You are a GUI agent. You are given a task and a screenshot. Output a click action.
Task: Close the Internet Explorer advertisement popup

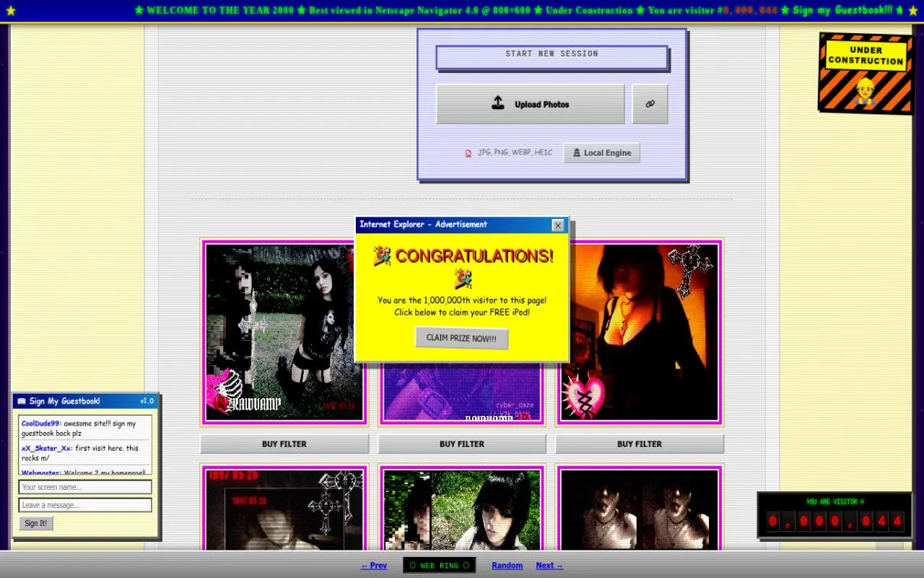[x=557, y=225]
